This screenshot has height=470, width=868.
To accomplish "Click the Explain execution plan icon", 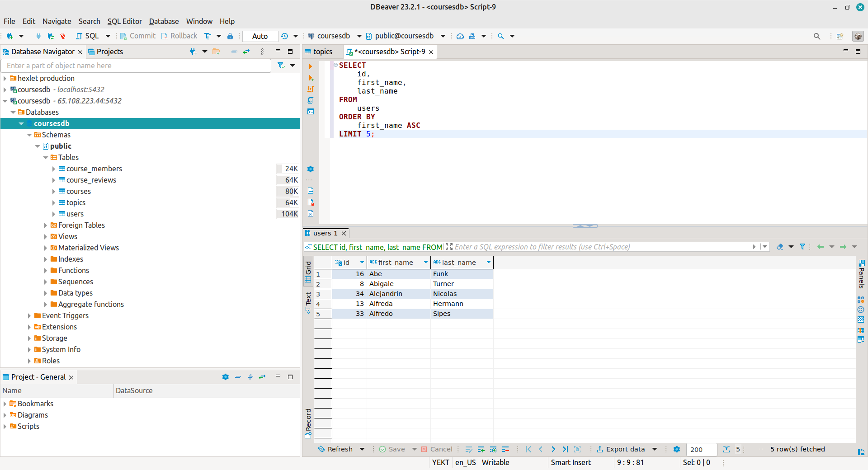I will coord(311,100).
